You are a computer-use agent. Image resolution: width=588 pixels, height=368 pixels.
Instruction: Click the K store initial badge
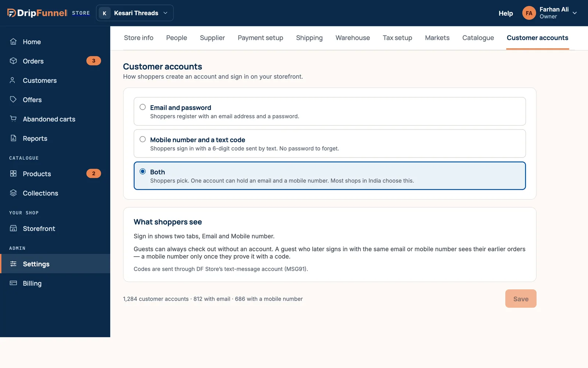104,13
